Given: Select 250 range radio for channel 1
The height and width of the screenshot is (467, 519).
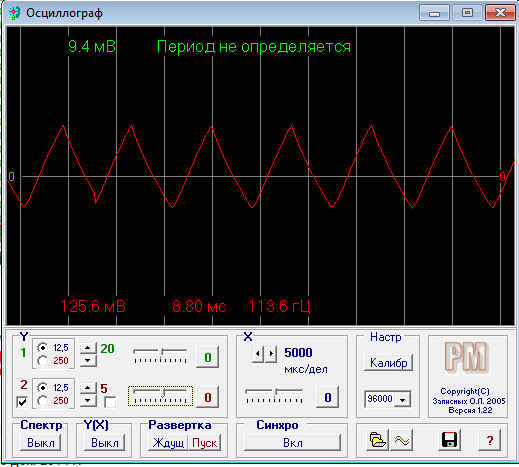Looking at the screenshot, I should coord(43,360).
